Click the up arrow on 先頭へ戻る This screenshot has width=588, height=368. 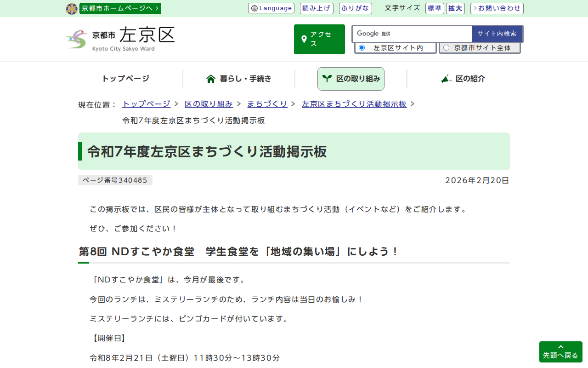click(561, 347)
